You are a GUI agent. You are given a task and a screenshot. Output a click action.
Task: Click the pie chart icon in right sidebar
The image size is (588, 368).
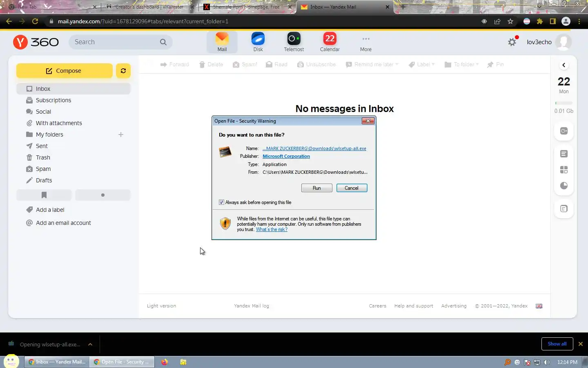tap(563, 186)
